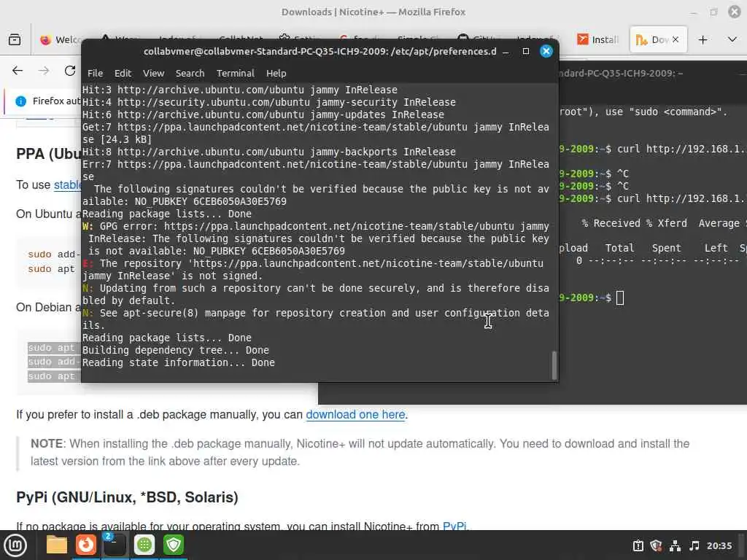Image resolution: width=747 pixels, height=560 pixels.
Task: Close the Downloads Nicotine+ tab
Action: (x=675, y=39)
